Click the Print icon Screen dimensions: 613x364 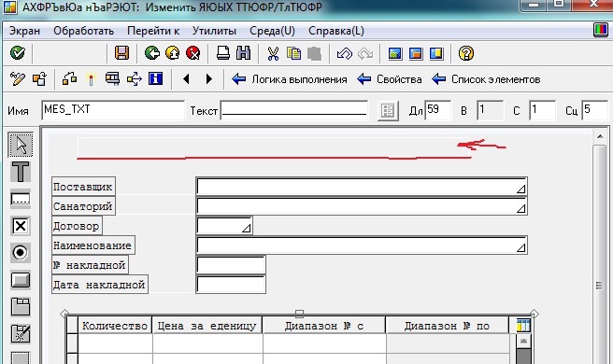pyautogui.click(x=222, y=52)
